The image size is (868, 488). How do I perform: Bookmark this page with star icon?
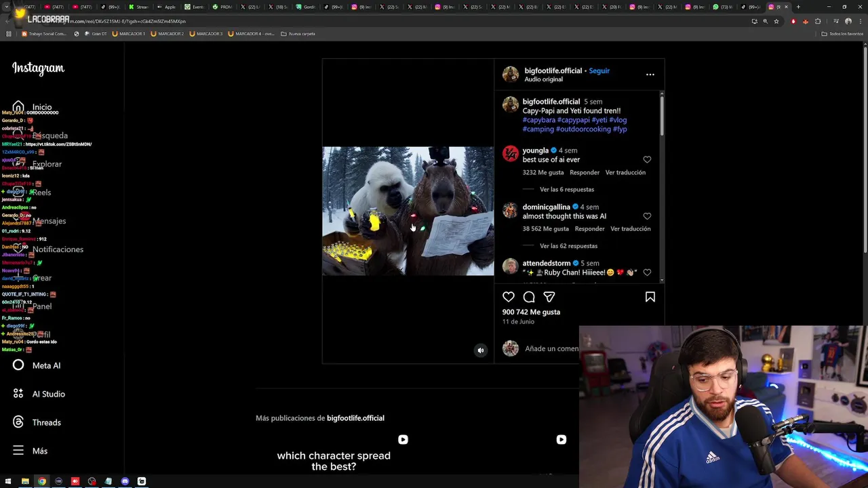click(x=776, y=21)
